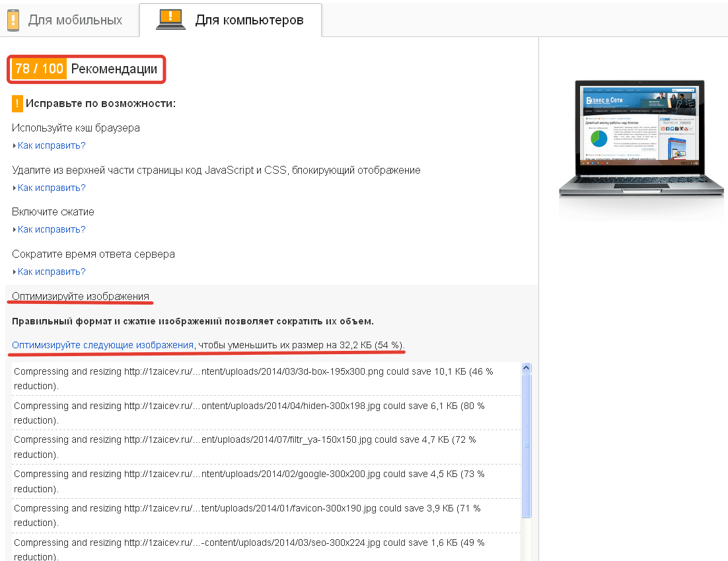Click the orange 78 / 100 score badge
This screenshot has height=561, width=728.
(39, 69)
